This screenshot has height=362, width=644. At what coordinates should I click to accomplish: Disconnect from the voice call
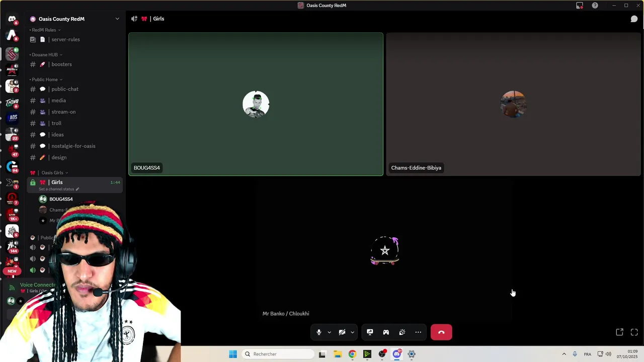(441, 332)
